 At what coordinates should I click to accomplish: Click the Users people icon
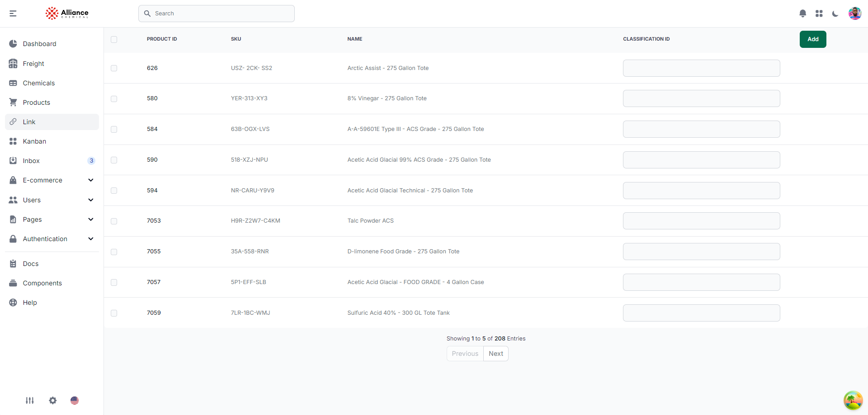pyautogui.click(x=13, y=200)
